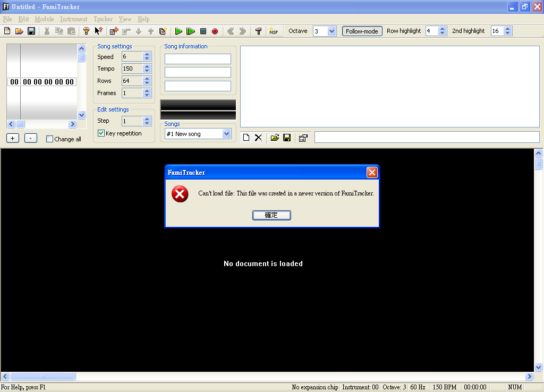Click the horizontal scrollbar thumb of pattern editor
This screenshot has width=544, height=392.
point(42,377)
